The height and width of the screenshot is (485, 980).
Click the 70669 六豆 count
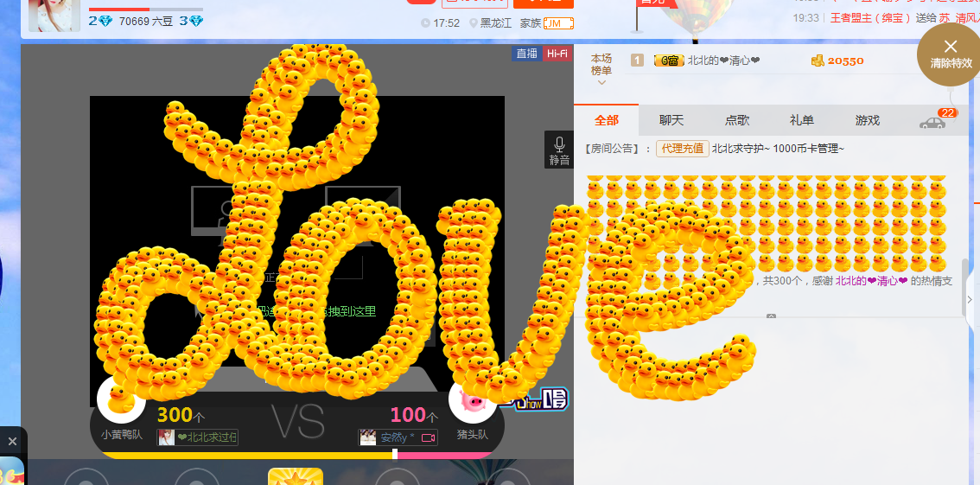click(146, 22)
